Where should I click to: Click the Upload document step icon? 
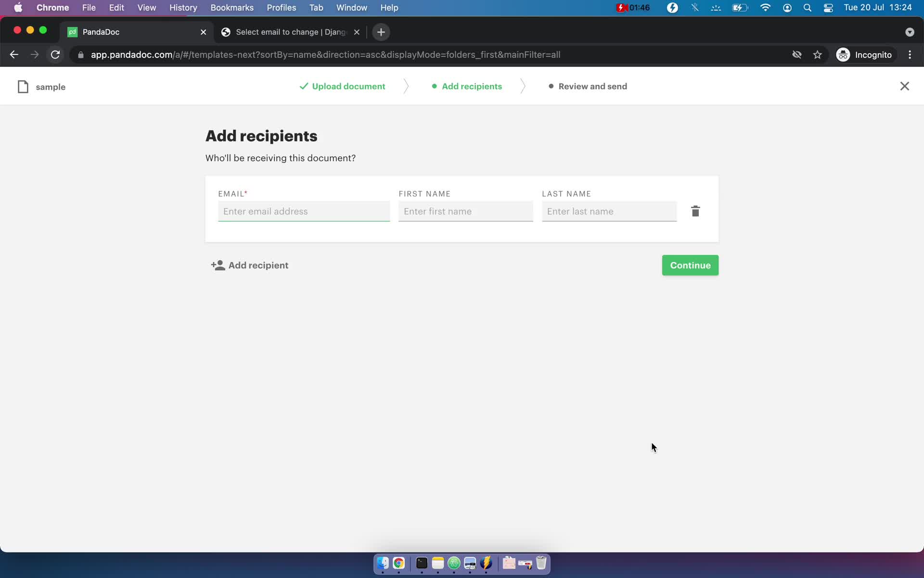(x=303, y=86)
